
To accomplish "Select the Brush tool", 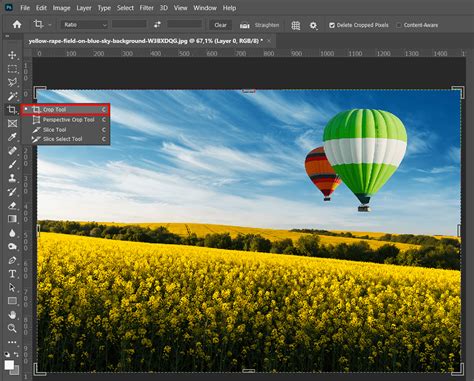I will (12, 164).
